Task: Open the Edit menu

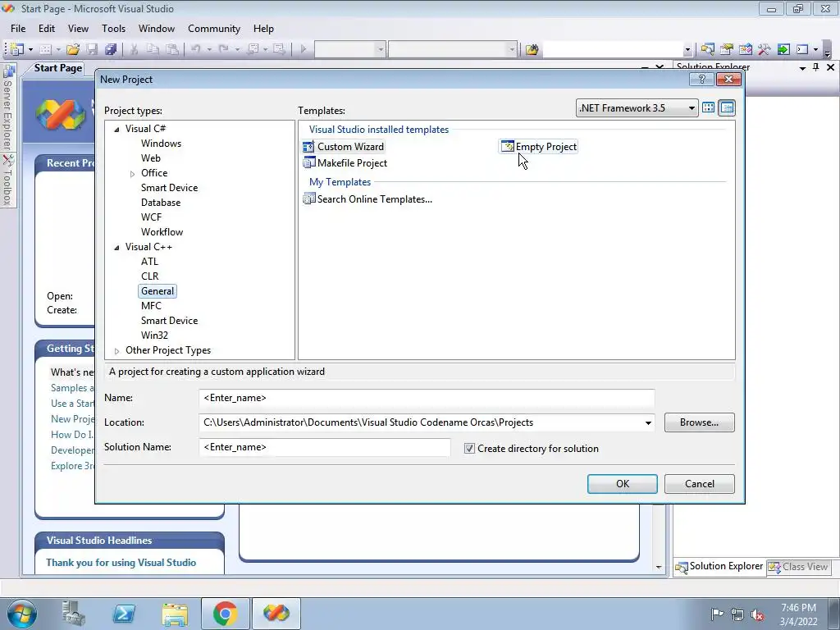Action: (x=47, y=29)
